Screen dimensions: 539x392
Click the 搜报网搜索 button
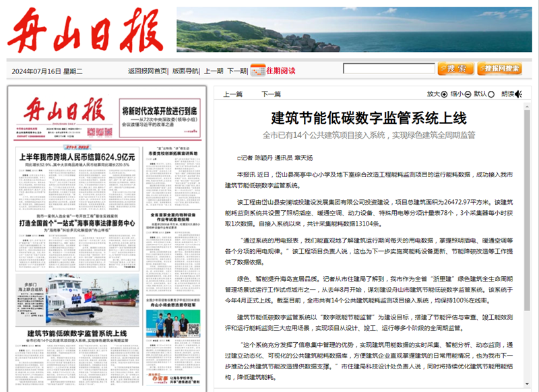(499, 69)
